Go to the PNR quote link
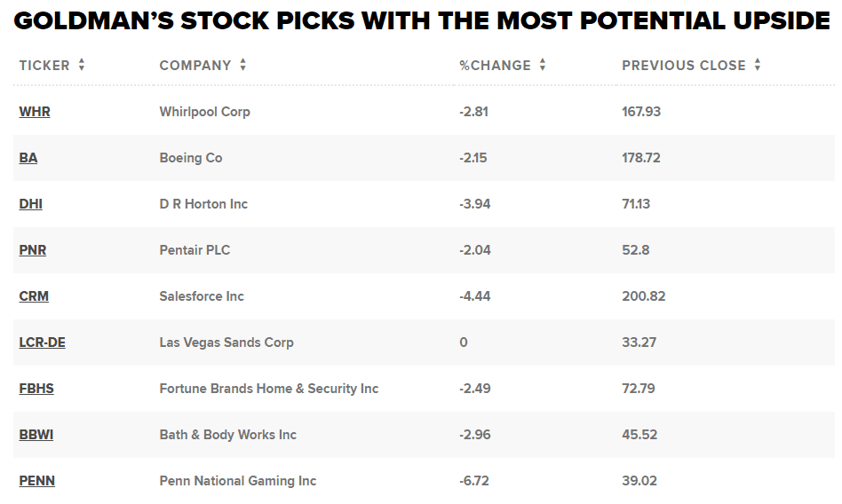Screen dimensions: 842x504 (x=33, y=250)
